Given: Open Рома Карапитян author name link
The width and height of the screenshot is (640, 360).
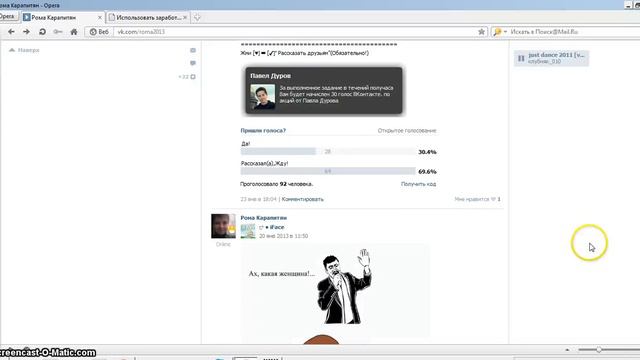Looking at the screenshot, I should pyautogui.click(x=264, y=218).
